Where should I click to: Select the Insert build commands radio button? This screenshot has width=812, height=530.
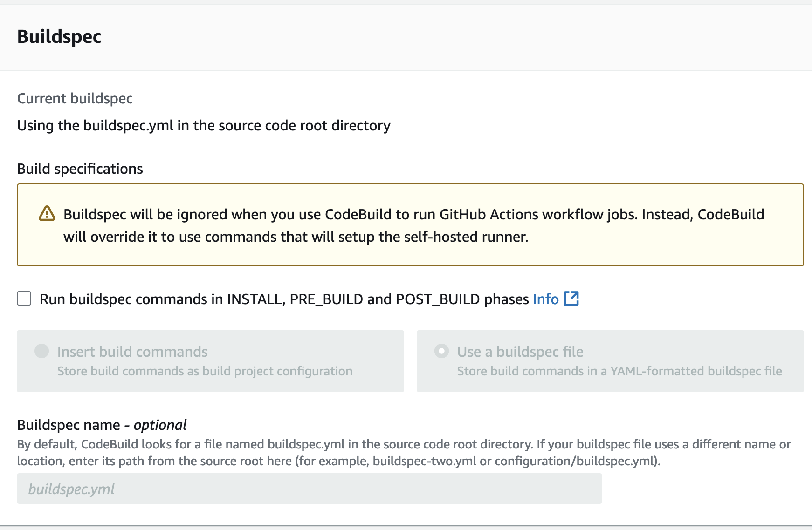coord(42,351)
